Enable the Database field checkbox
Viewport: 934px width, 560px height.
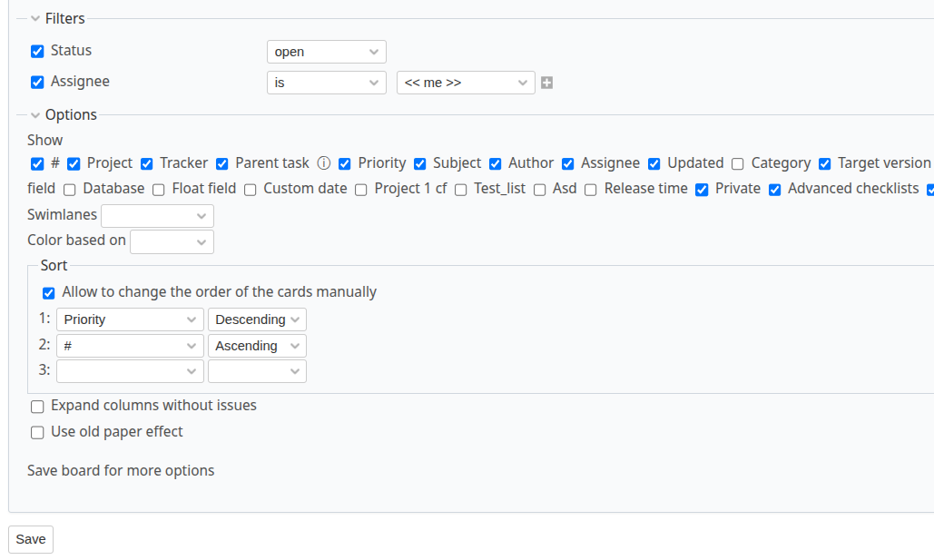69,189
